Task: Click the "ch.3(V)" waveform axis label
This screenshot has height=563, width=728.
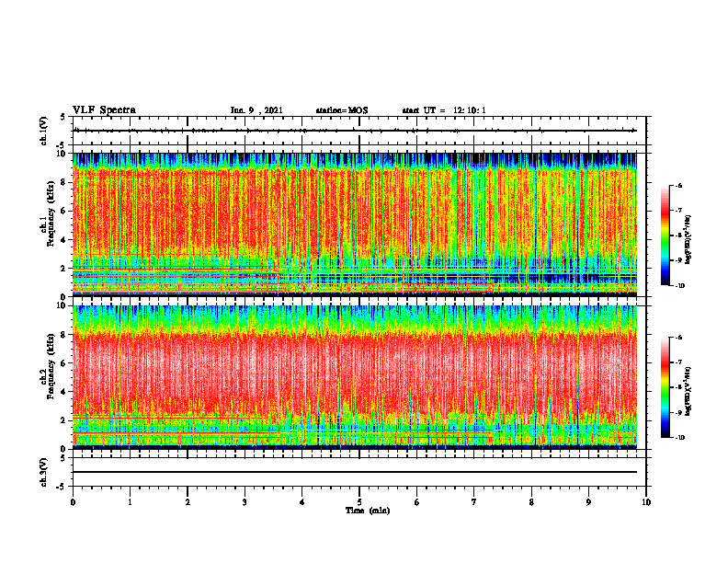Action: point(44,472)
